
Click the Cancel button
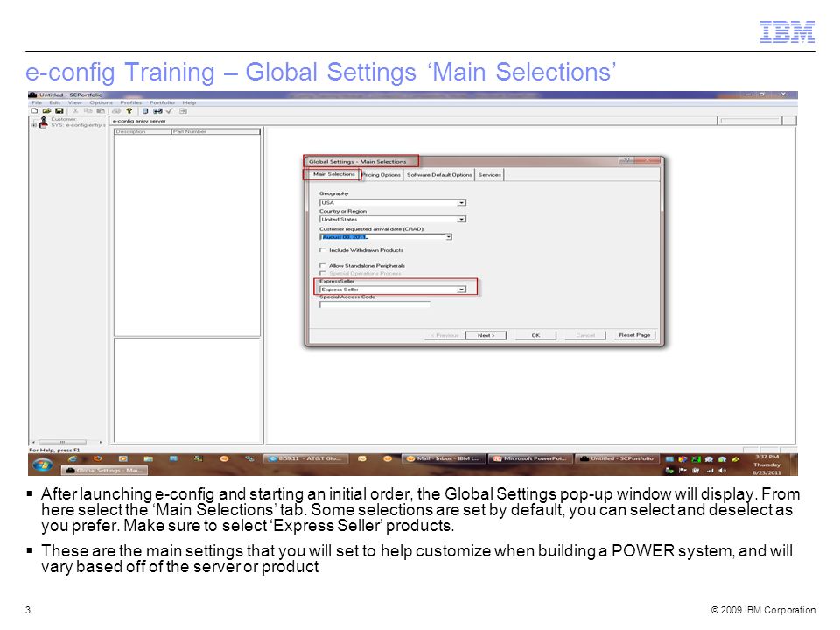click(585, 335)
